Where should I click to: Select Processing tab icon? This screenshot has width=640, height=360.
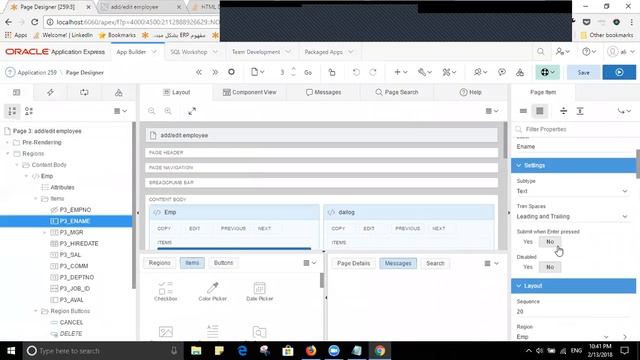tap(84, 93)
